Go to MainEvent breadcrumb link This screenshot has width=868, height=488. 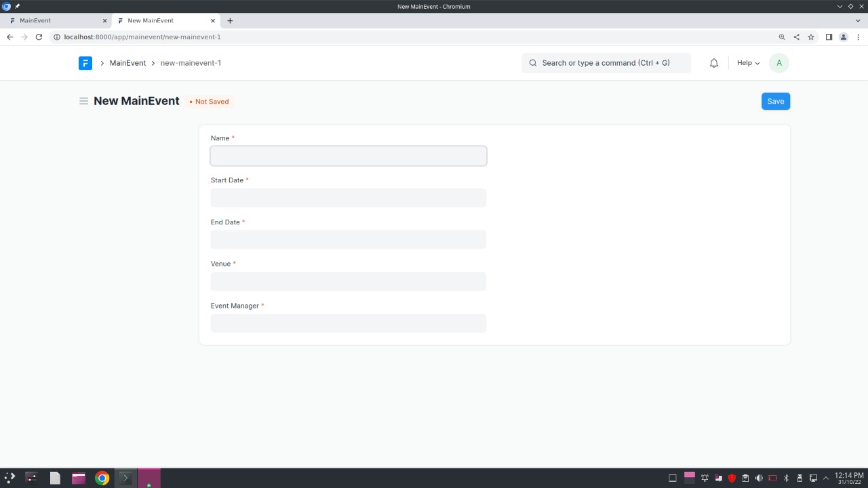pos(127,63)
